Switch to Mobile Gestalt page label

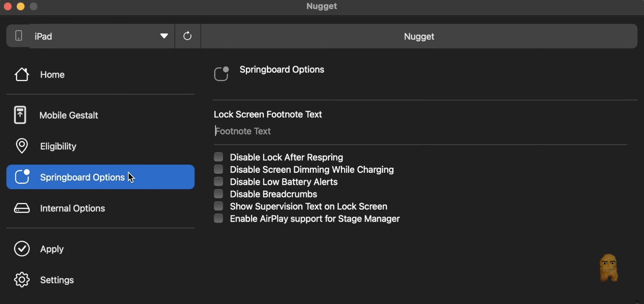(x=69, y=115)
